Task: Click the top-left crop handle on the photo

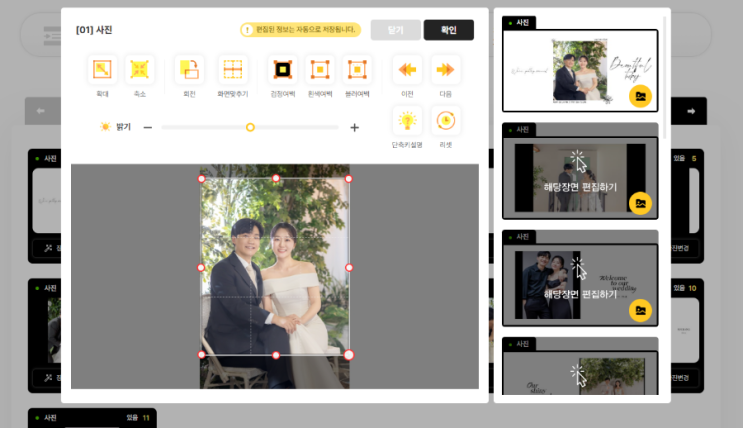Action: click(201, 179)
